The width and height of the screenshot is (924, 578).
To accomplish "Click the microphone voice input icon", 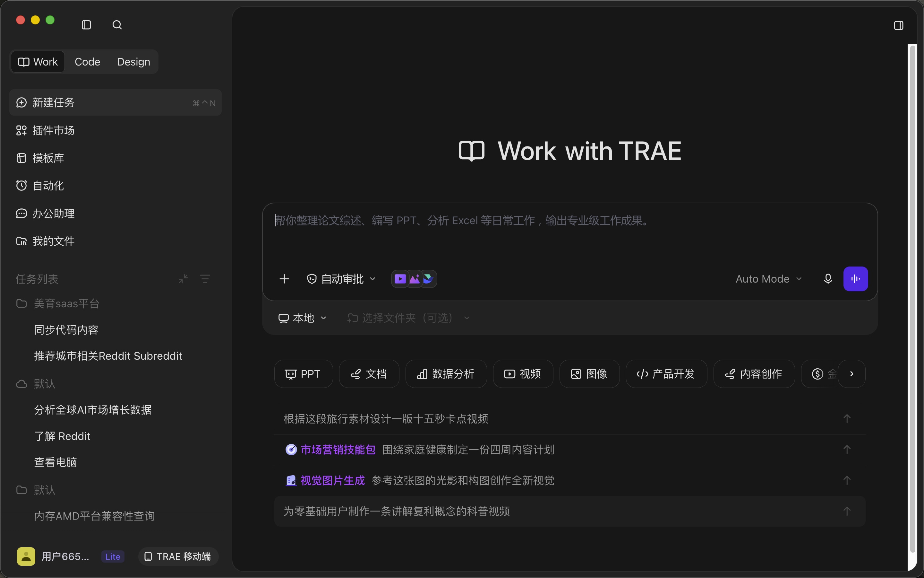I will tap(828, 279).
